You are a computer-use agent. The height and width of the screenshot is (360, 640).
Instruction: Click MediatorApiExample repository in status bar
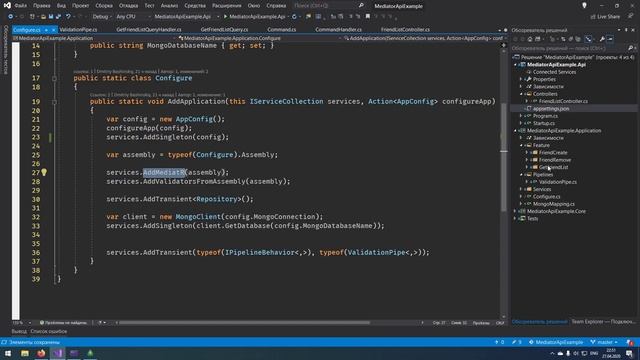[x=556, y=342]
